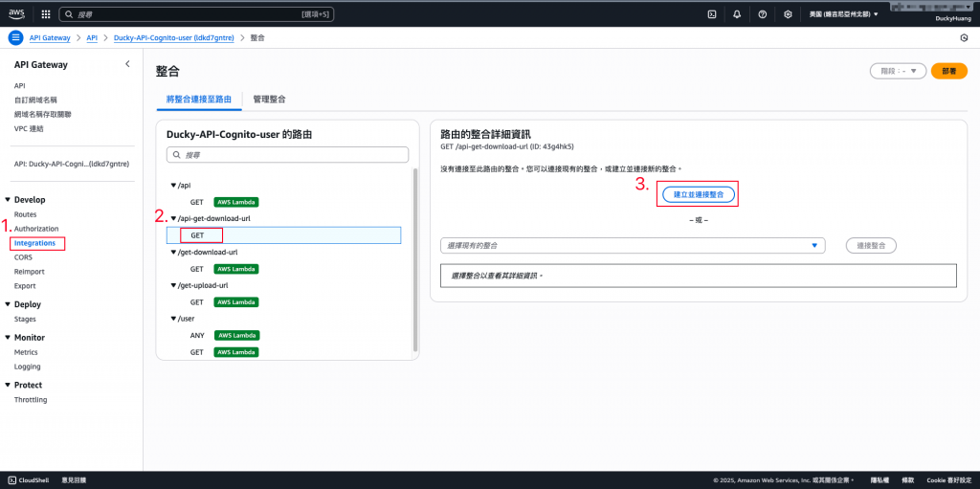Open the existing integration selection dropdown
The image size is (980, 489).
(633, 246)
